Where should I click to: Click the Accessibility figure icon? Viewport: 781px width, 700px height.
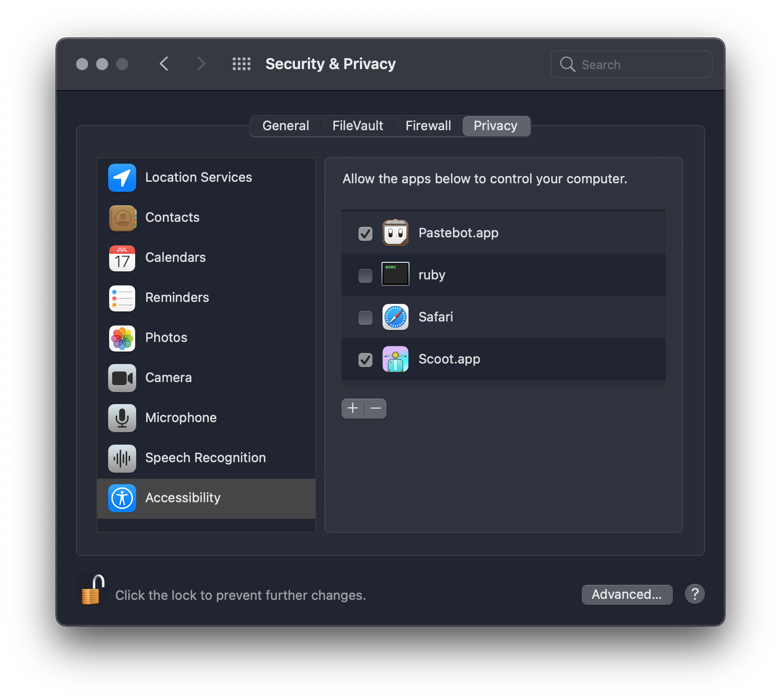click(122, 498)
